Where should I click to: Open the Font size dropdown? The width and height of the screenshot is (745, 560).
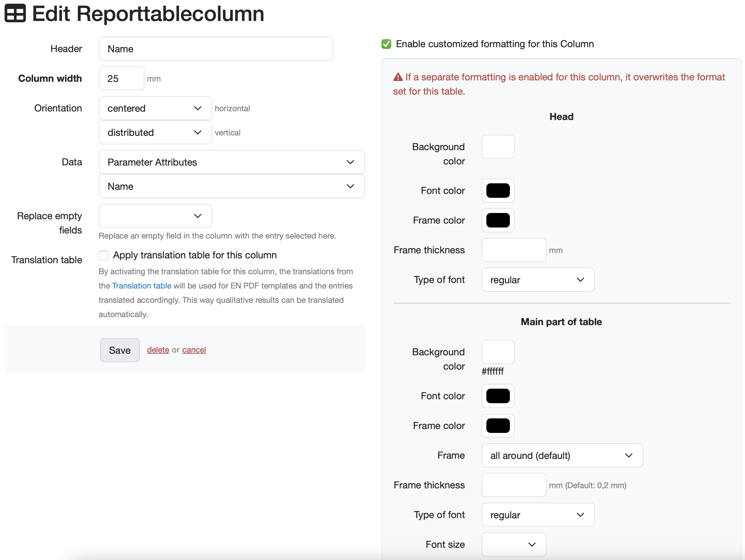pyautogui.click(x=513, y=544)
